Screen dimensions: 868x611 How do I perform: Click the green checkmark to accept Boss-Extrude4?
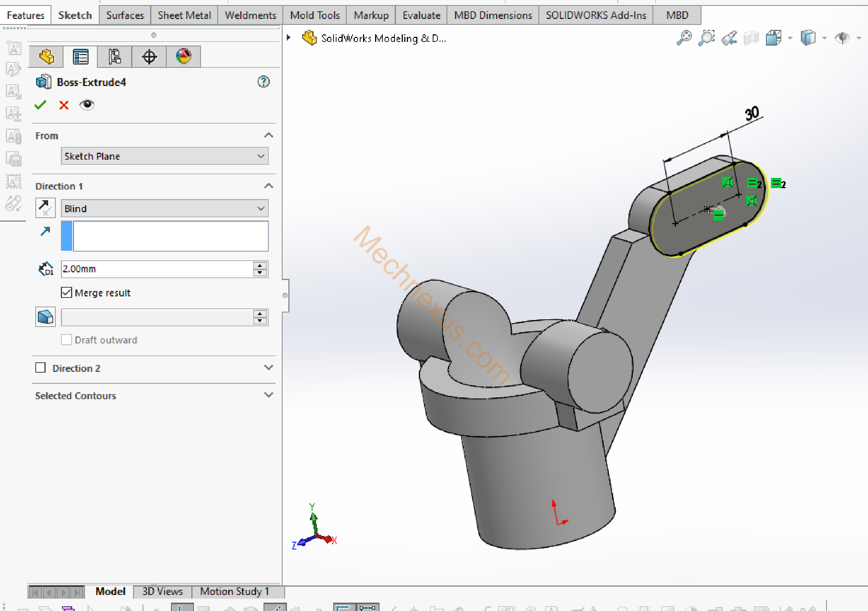tap(40, 105)
